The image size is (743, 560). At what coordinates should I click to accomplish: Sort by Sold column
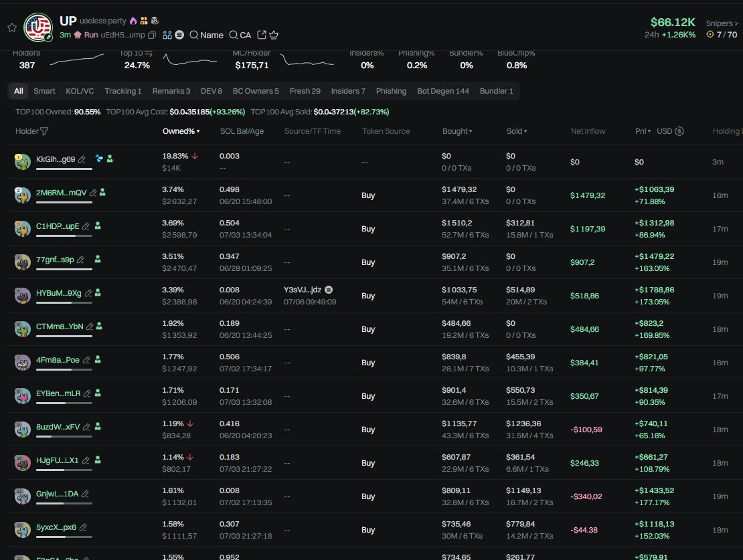coord(517,131)
